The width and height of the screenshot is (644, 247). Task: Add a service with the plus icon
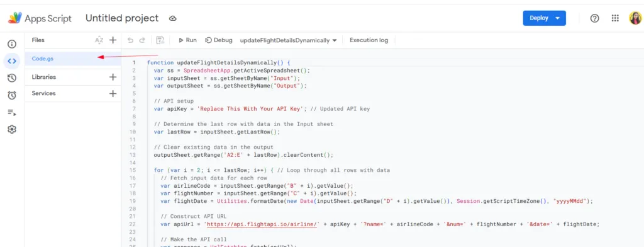tap(113, 93)
